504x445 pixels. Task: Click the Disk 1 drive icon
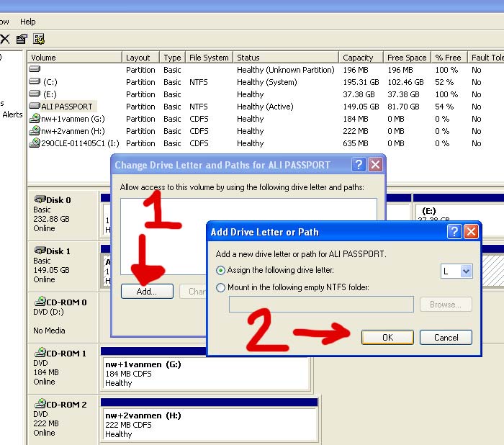pos(40,250)
